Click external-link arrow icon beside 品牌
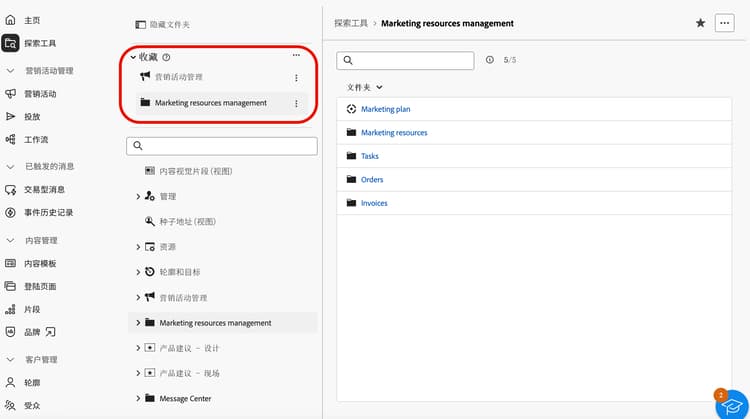The image size is (750, 419). pyautogui.click(x=50, y=332)
